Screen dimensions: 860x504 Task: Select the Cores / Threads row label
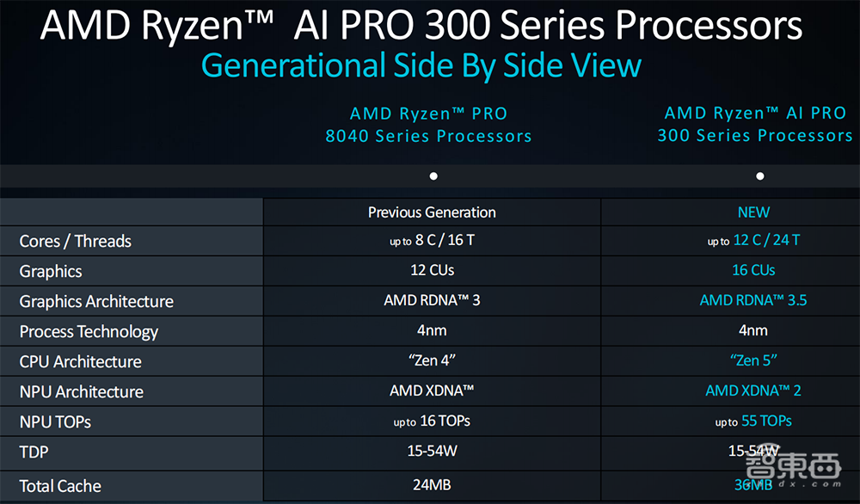click(76, 242)
